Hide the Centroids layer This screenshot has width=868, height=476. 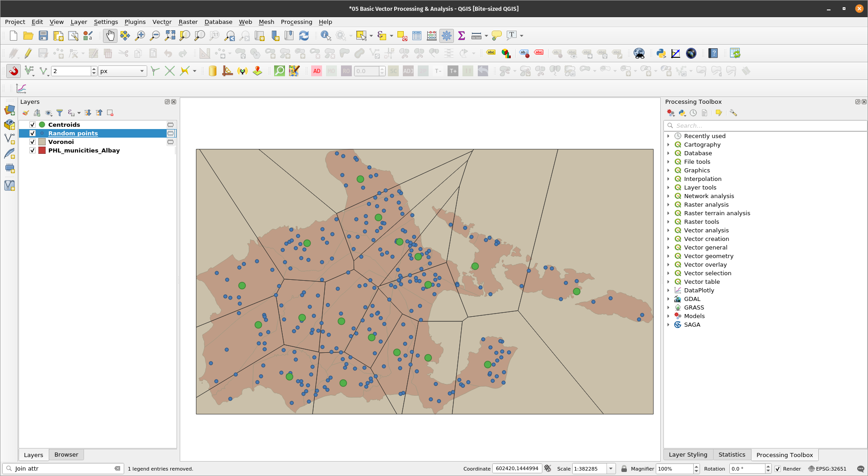(x=33, y=125)
